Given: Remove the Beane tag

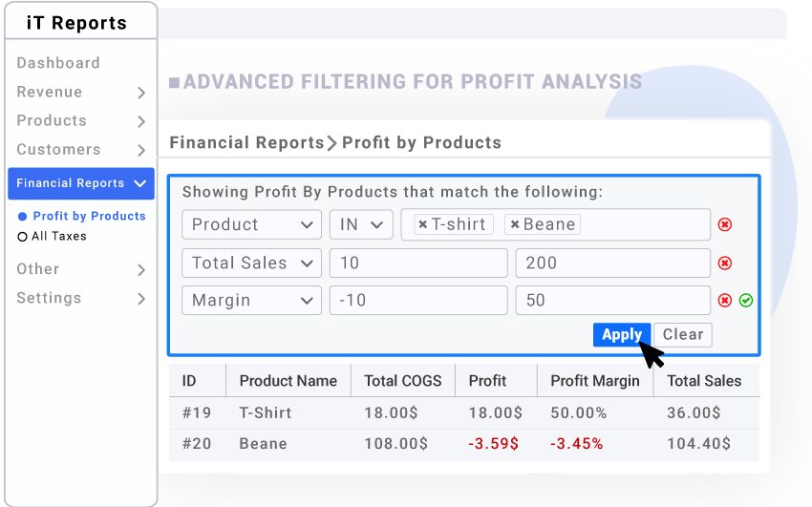Looking at the screenshot, I should 515,224.
